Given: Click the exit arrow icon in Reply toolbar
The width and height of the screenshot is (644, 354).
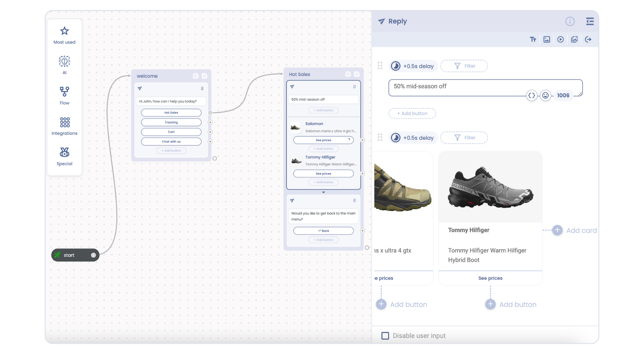Looking at the screenshot, I should click(x=588, y=39).
